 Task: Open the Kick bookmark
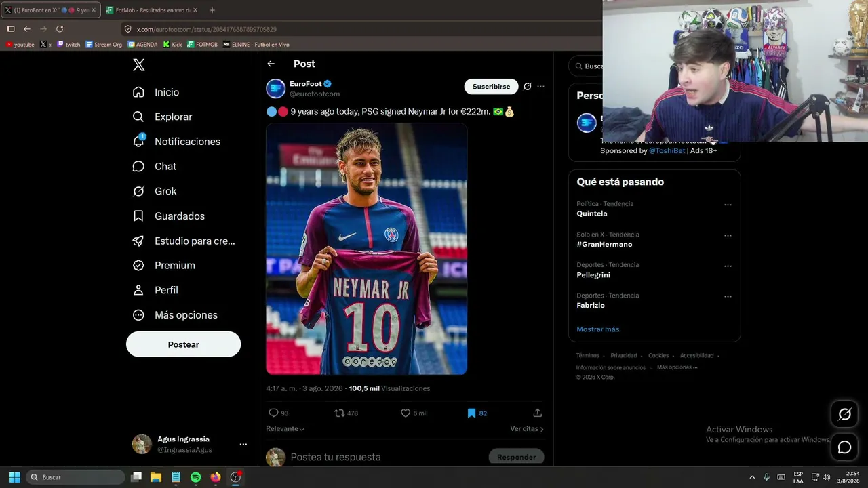[x=172, y=45]
